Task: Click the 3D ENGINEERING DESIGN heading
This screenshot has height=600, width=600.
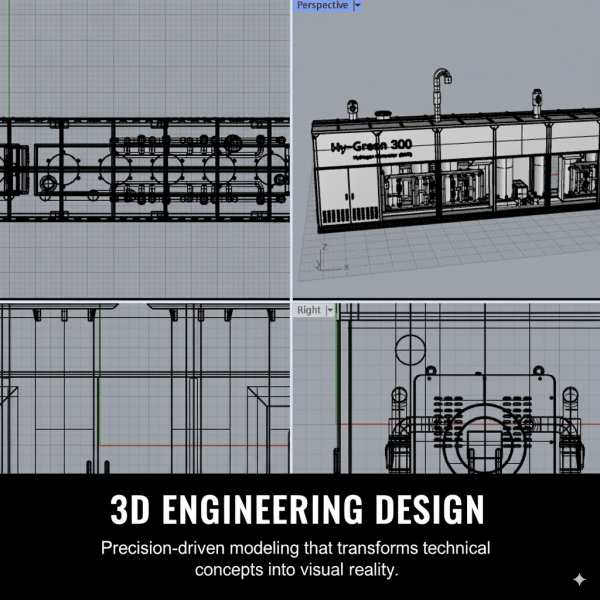Action: (297, 510)
